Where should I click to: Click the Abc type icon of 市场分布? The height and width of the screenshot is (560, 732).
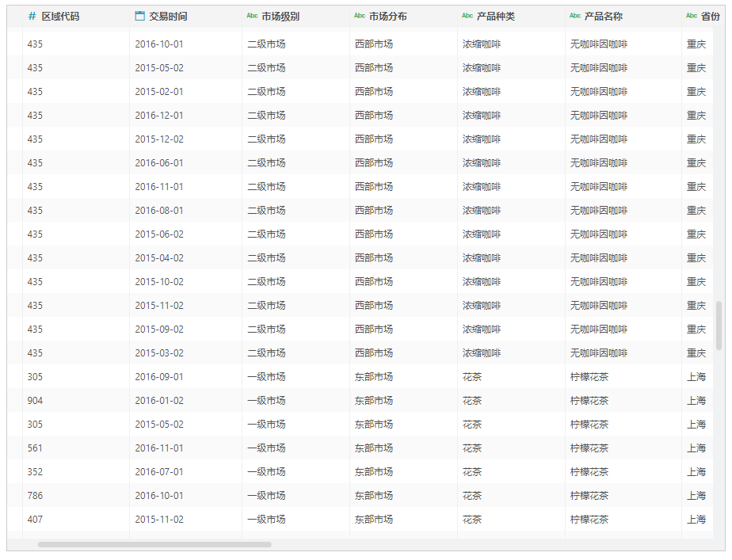click(360, 16)
